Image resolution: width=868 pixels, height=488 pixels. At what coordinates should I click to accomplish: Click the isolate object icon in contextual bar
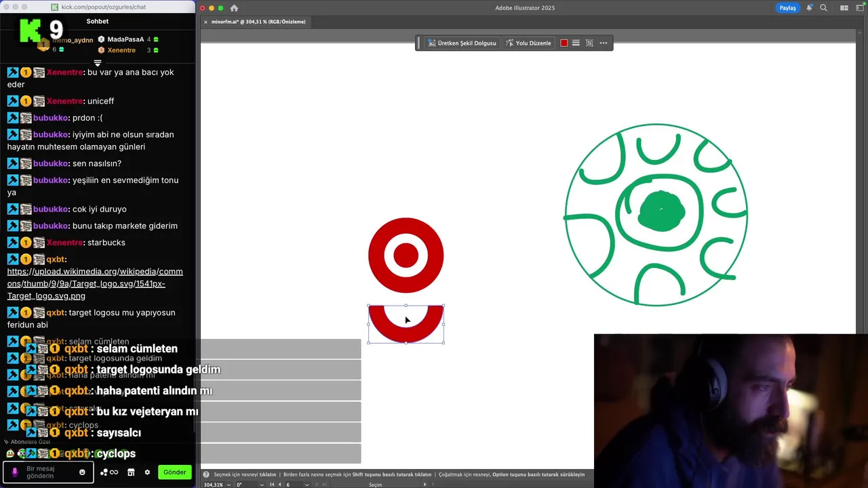click(x=589, y=43)
